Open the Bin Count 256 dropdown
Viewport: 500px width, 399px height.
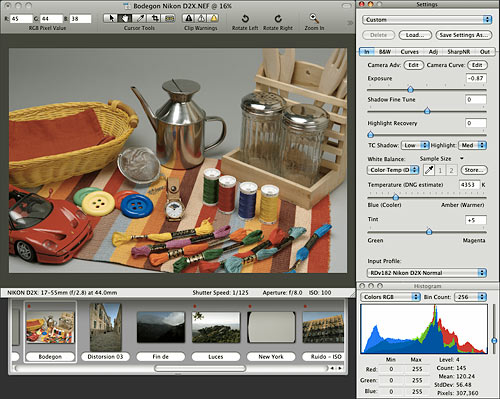click(470, 297)
